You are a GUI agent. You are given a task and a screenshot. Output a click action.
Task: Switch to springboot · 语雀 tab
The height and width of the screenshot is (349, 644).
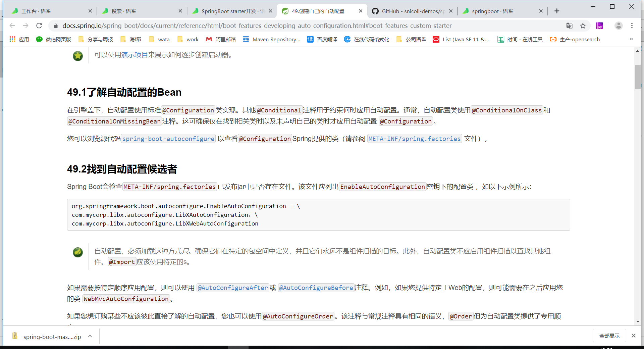[502, 11]
